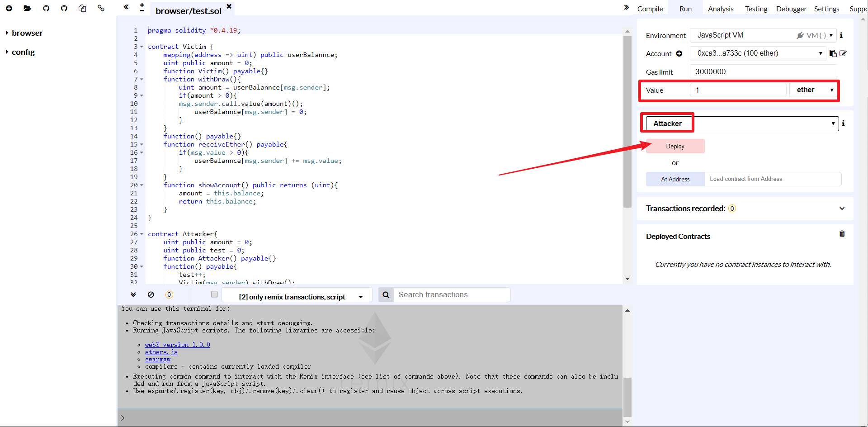Screen dimensions: 868x427
Task: Collapse the file explorer with the double-left arrow
Action: (126, 7)
